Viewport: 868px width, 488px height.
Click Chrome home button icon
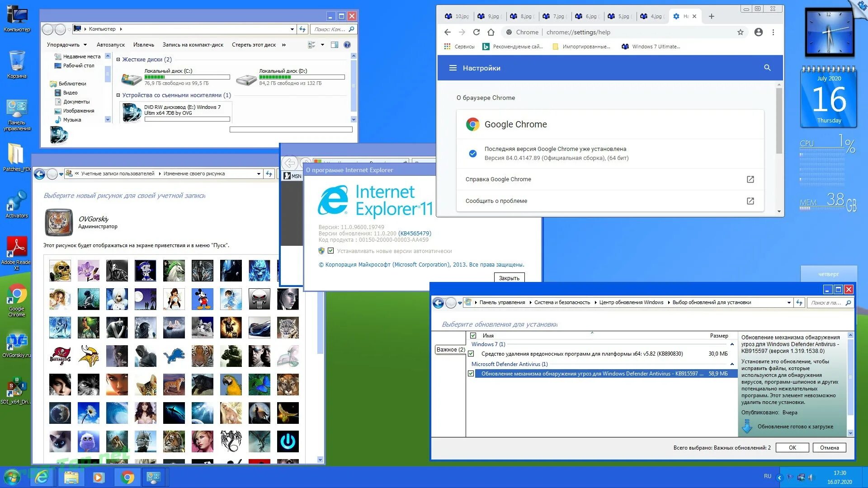coord(491,32)
